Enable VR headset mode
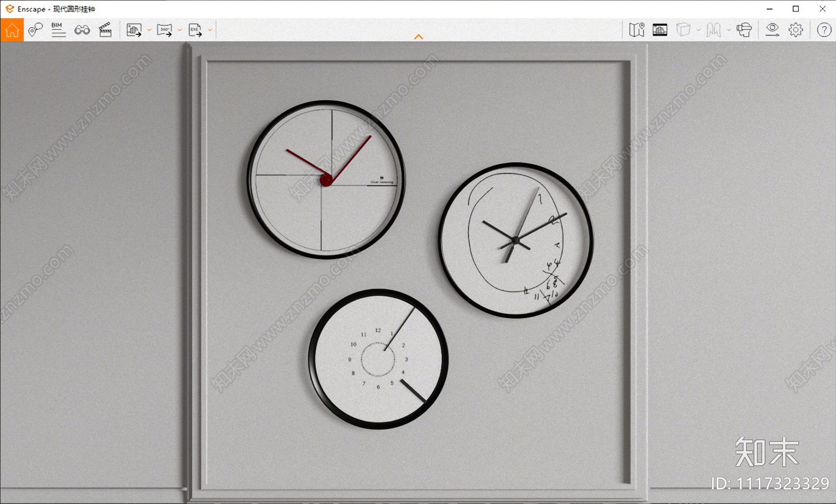 click(744, 30)
